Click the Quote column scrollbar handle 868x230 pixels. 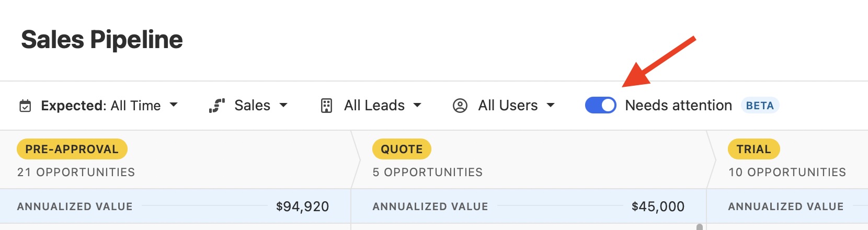(699, 227)
